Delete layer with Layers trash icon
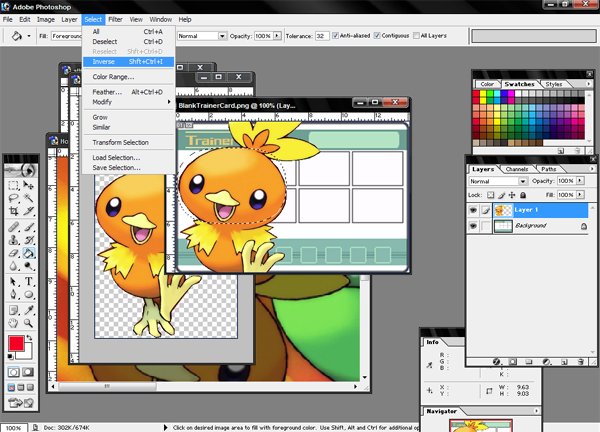The image size is (600, 432). (580, 362)
